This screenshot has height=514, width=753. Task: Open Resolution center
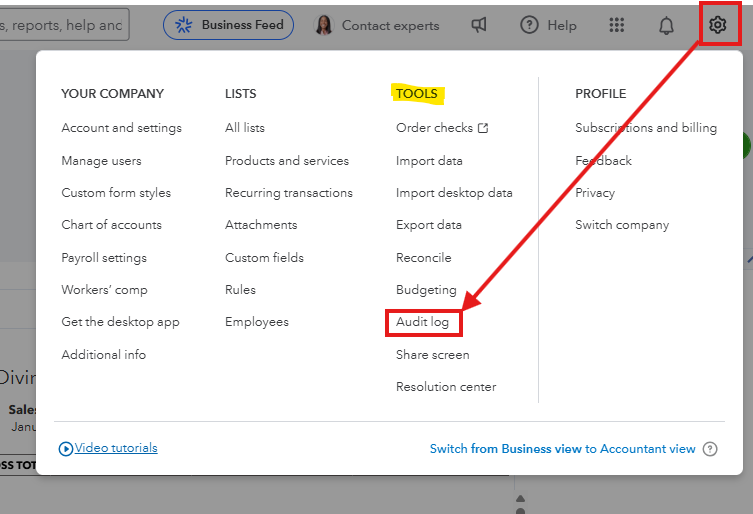(x=446, y=387)
